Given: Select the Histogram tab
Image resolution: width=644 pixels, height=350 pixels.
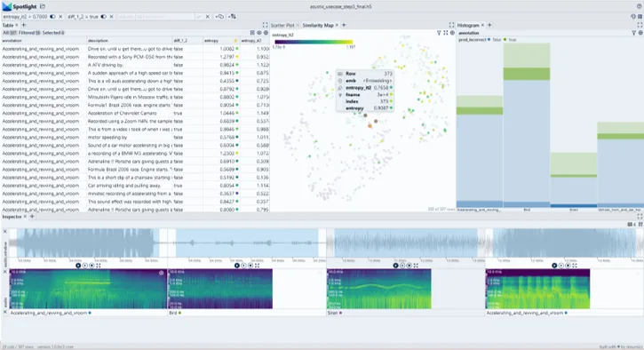Looking at the screenshot, I should click(468, 25).
